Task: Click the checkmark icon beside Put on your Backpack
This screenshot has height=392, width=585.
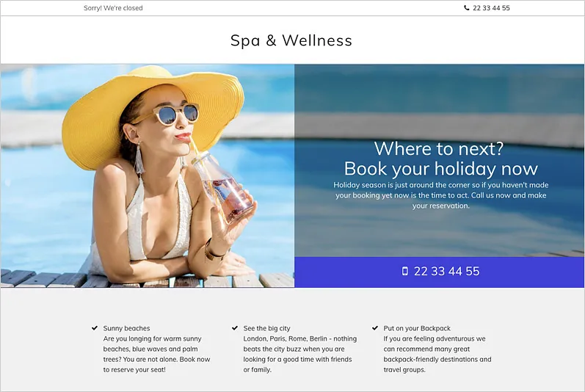Action: tap(375, 328)
